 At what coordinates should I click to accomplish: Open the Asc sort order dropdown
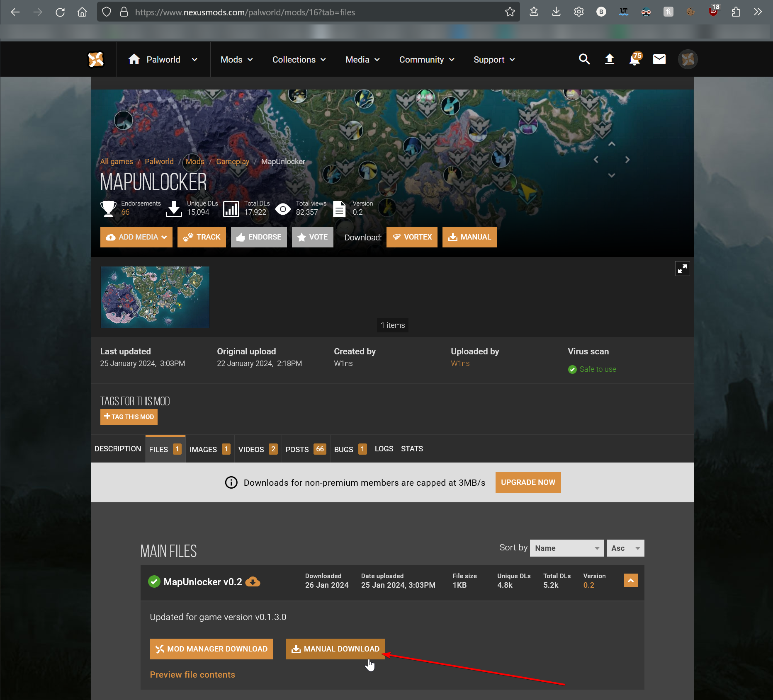pyautogui.click(x=625, y=548)
